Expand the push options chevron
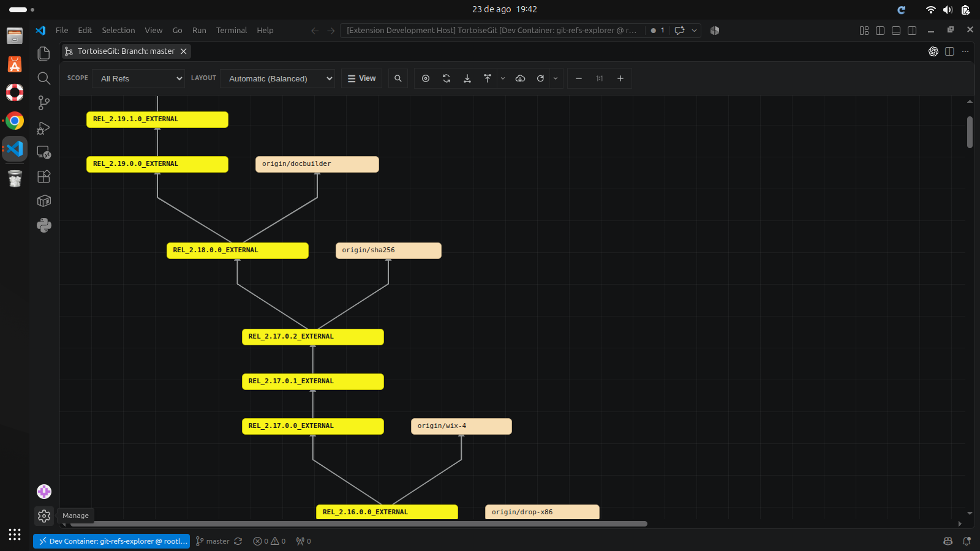The height and width of the screenshot is (551, 980). [503, 78]
